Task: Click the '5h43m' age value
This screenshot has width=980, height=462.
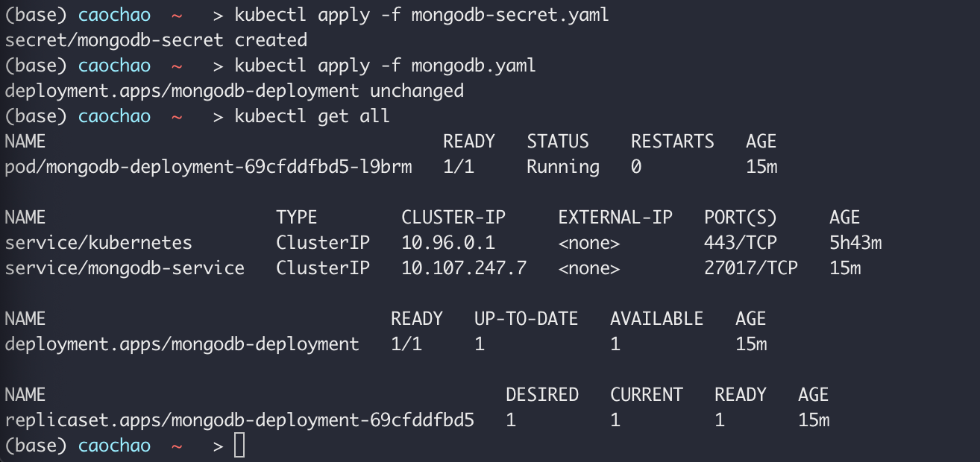Action: click(855, 243)
